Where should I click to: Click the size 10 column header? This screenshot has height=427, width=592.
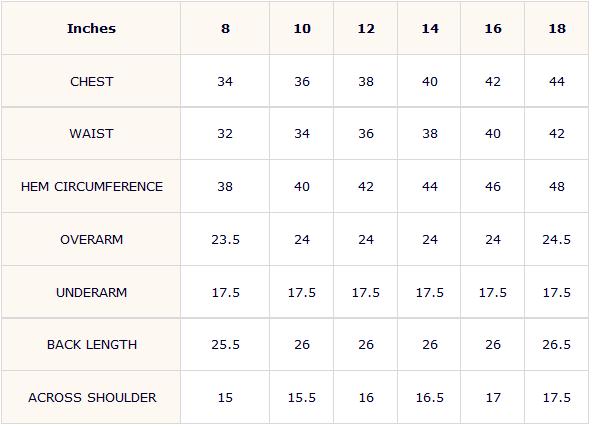[302, 29]
